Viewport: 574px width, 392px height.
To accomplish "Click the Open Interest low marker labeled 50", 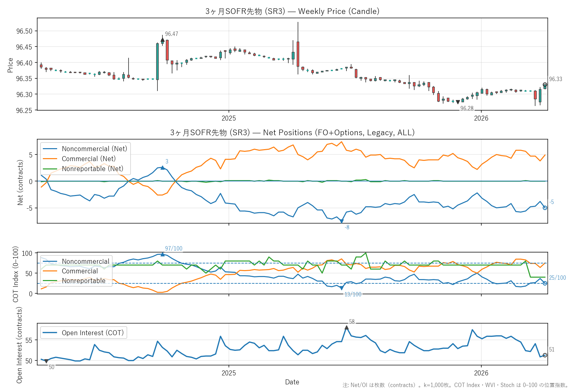I will [46, 361].
